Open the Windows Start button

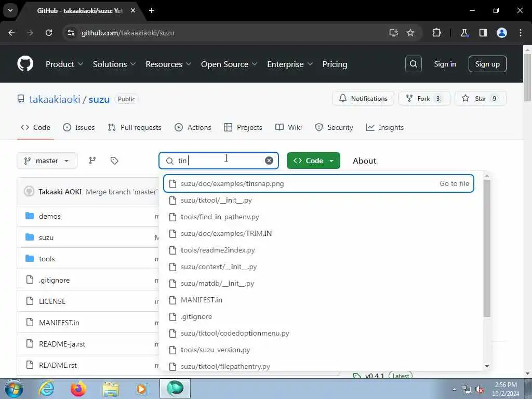click(14, 389)
